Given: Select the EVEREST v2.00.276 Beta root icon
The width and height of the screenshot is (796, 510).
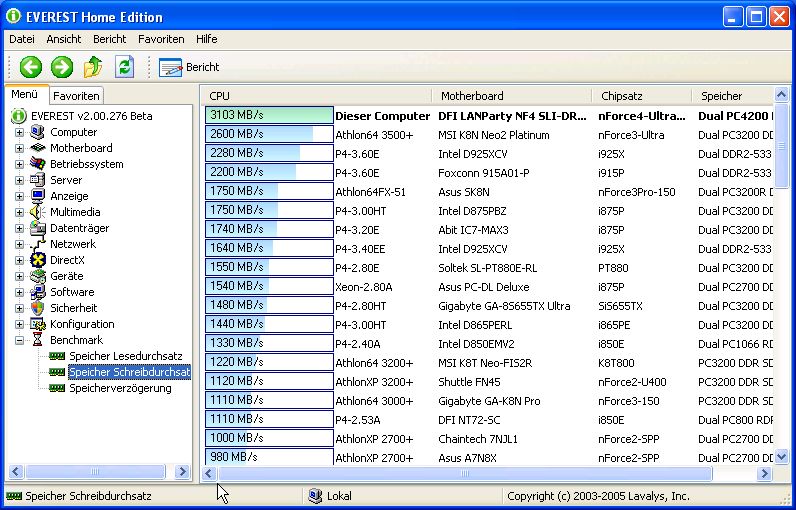Looking at the screenshot, I should click(x=18, y=116).
